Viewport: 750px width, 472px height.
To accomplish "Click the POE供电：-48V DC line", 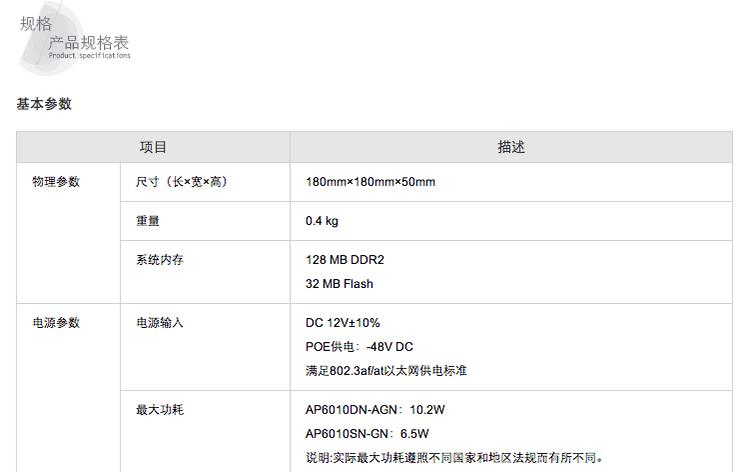I will point(359,347).
